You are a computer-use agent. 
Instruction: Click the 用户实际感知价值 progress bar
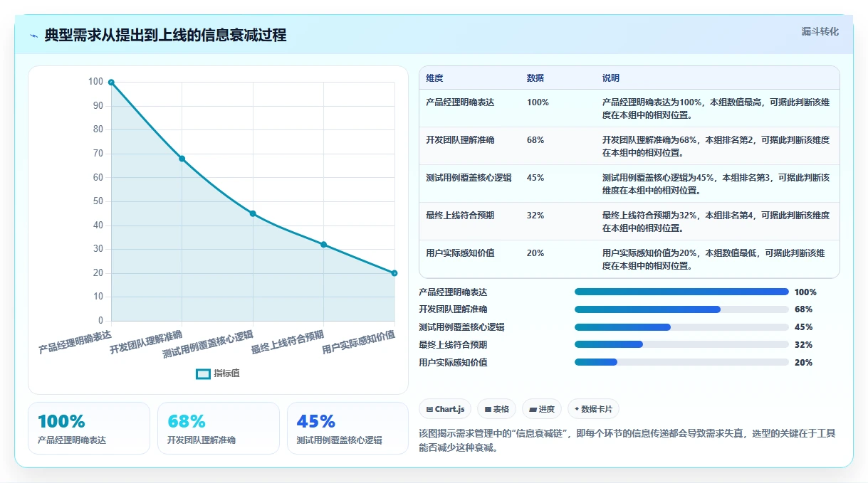tap(681, 362)
